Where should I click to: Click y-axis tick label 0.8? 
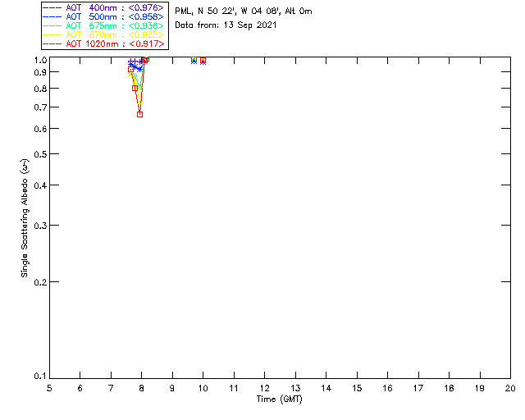point(40,89)
